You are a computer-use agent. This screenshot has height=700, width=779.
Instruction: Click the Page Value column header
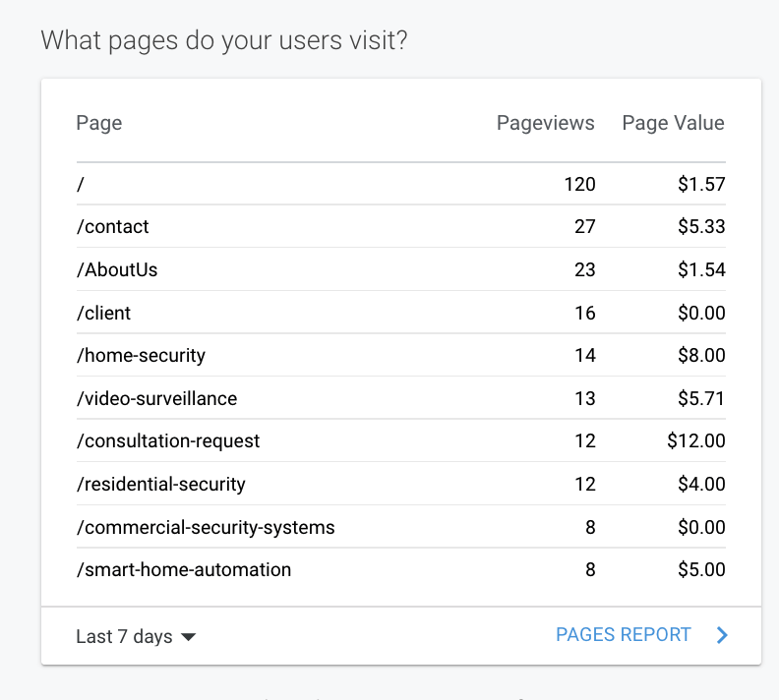click(673, 123)
